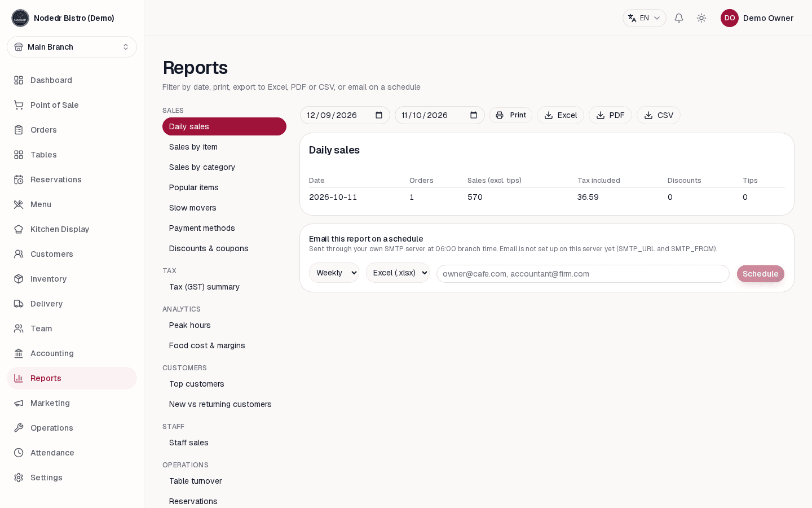
Task: Select the Daily sales report
Action: tap(224, 126)
